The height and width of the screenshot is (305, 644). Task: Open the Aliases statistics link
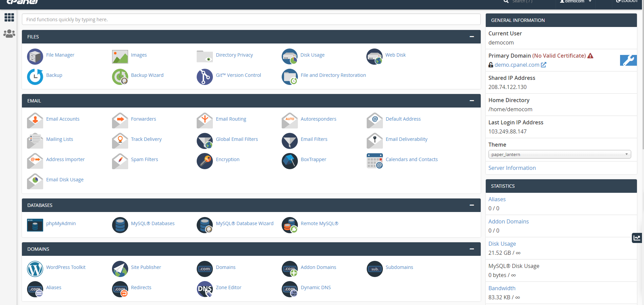point(497,199)
